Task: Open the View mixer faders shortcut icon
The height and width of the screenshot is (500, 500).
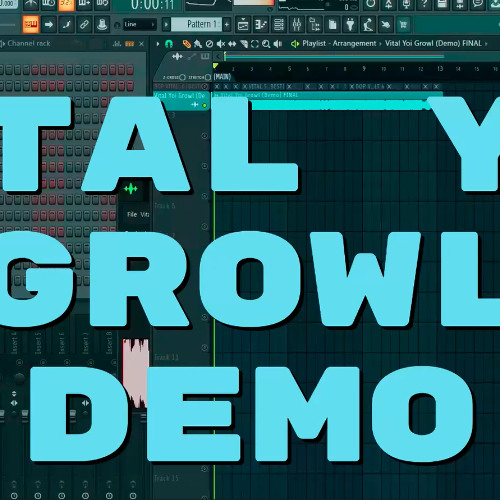Action: (296, 25)
